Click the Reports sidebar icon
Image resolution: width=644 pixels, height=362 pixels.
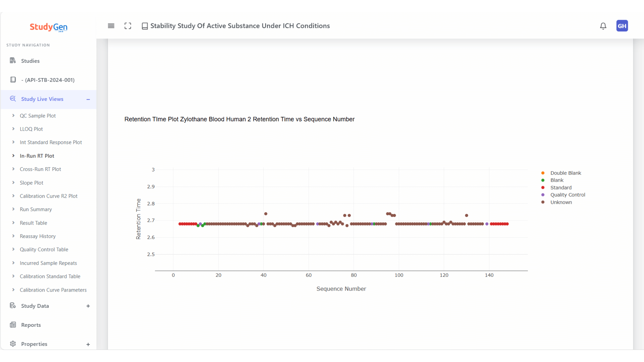pyautogui.click(x=13, y=325)
